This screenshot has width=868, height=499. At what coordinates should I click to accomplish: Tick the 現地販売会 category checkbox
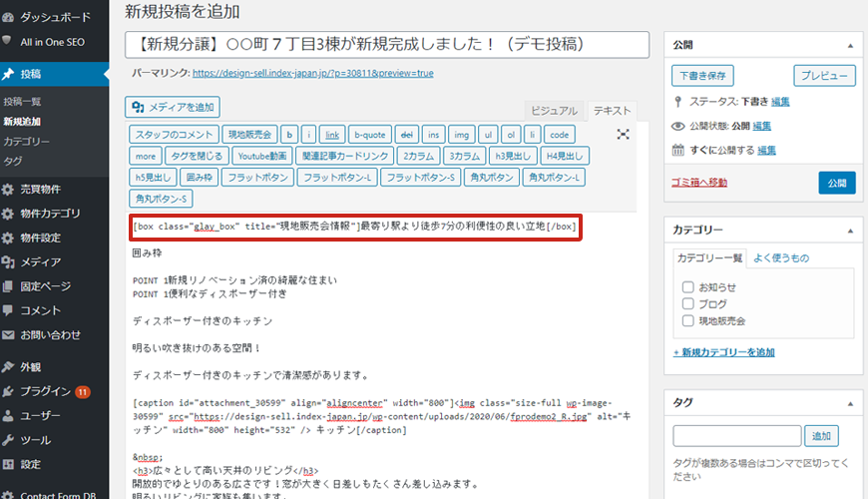[687, 321]
